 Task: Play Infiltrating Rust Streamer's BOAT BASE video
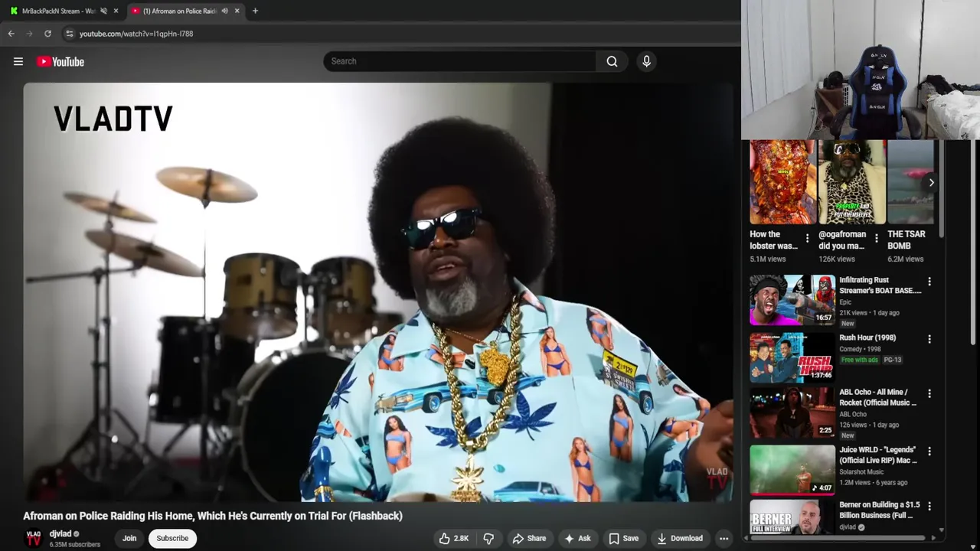792,300
